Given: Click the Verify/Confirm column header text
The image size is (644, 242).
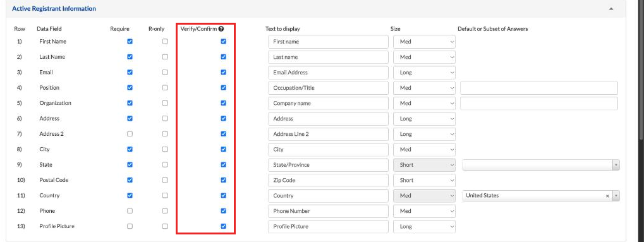Looking at the screenshot, I should (x=198, y=29).
